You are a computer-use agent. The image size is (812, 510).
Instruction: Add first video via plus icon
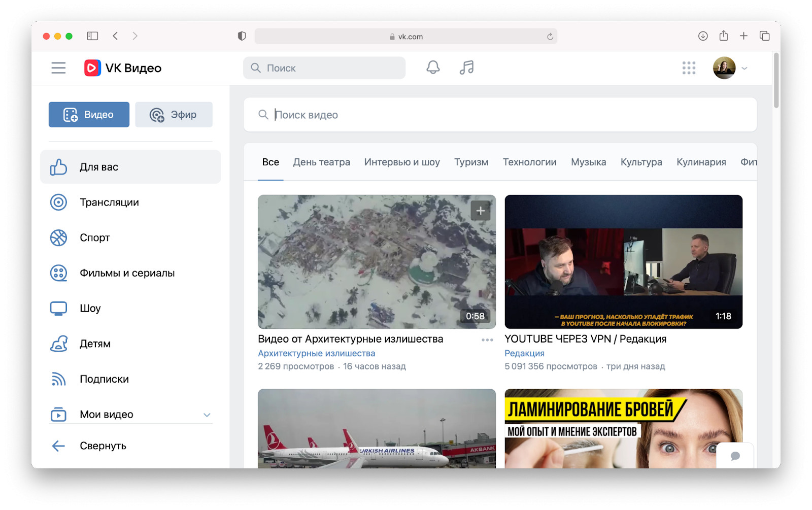coord(480,211)
